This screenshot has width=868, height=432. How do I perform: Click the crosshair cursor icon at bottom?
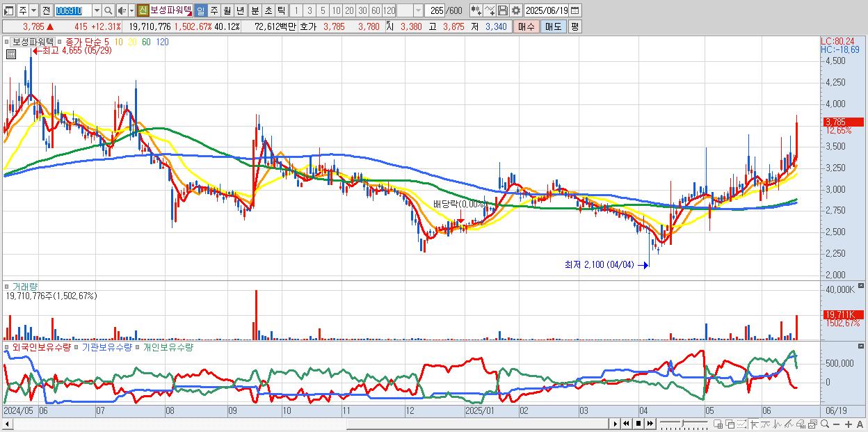[753, 424]
